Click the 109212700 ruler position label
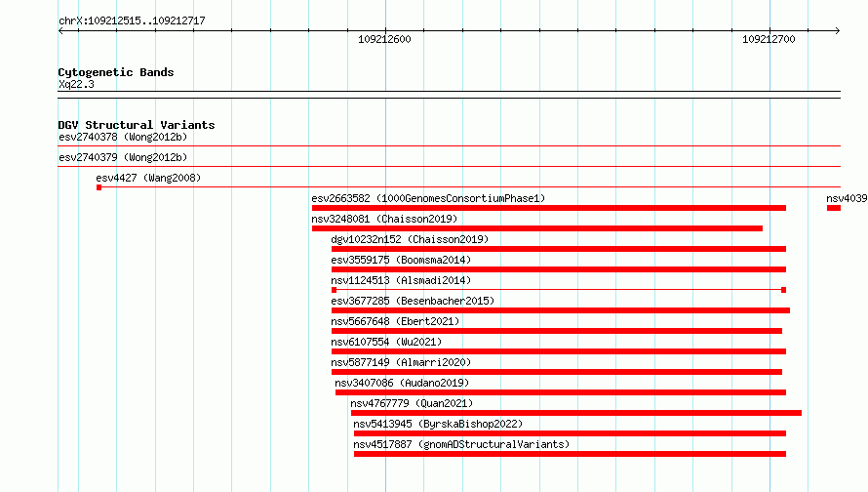868x492 pixels. (x=769, y=39)
